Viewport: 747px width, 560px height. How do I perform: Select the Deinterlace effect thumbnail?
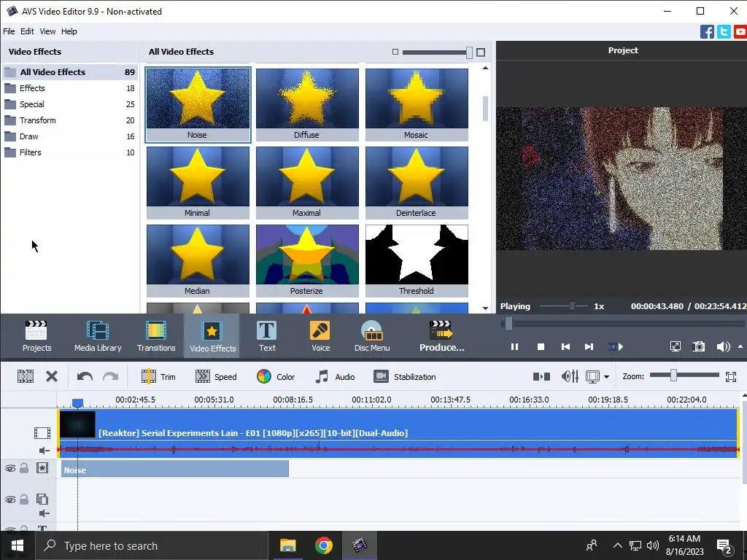[x=417, y=182]
